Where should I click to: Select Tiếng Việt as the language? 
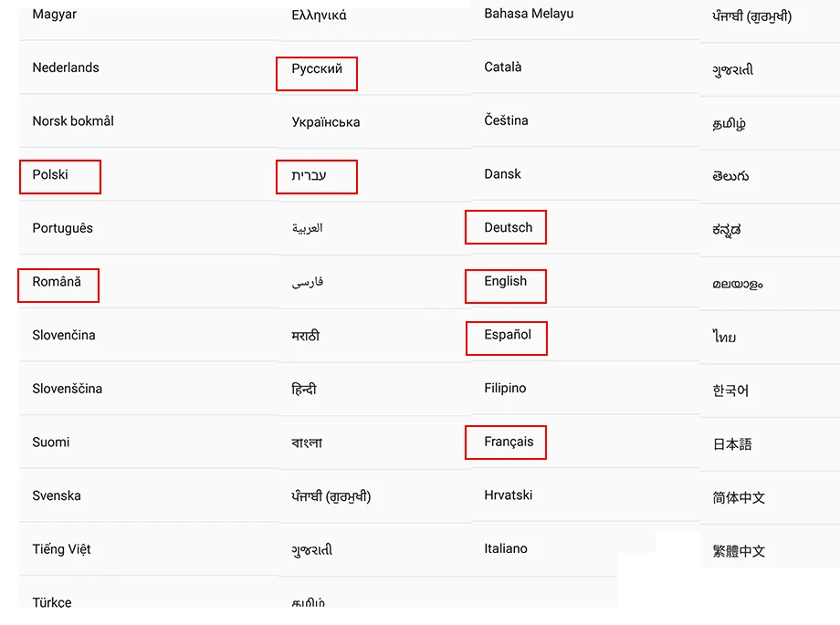61,549
